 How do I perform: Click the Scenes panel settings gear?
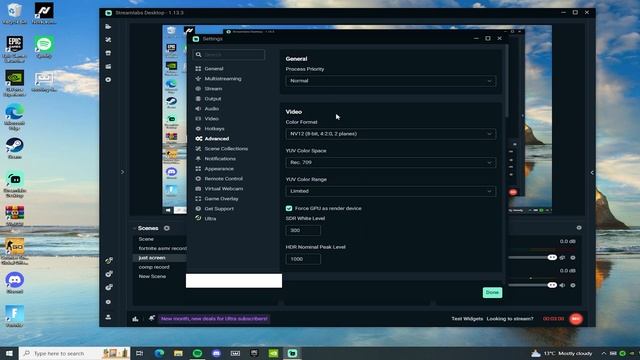(x=167, y=228)
